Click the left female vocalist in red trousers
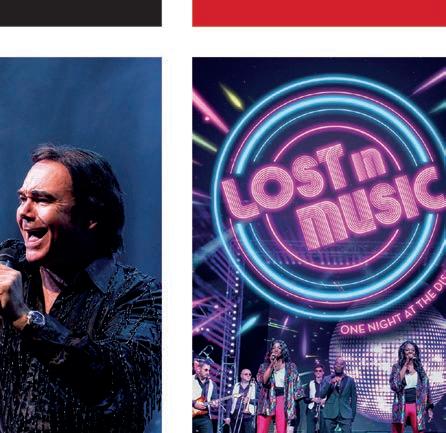Screen dimensions: 446x433 (x=277, y=387)
